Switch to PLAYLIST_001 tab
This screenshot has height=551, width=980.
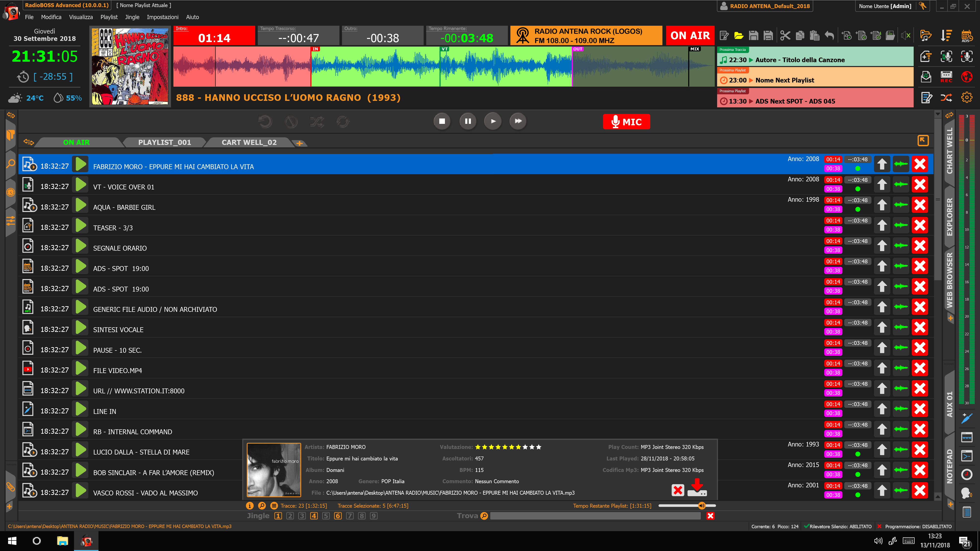coord(164,142)
